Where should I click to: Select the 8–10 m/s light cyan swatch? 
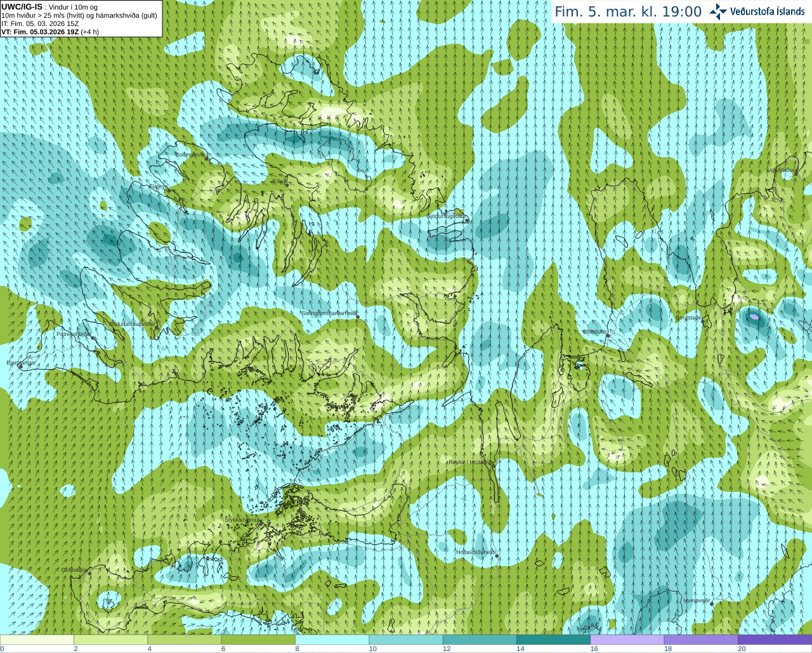point(332,640)
